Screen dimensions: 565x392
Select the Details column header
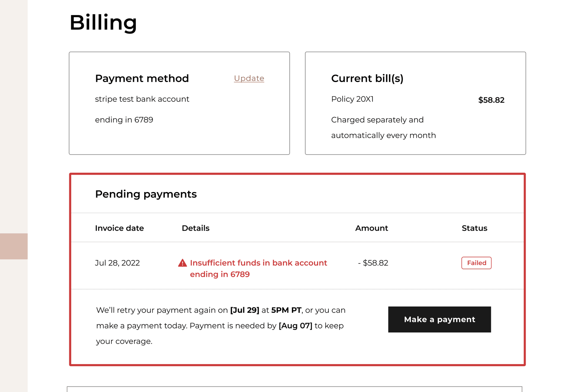click(x=195, y=228)
